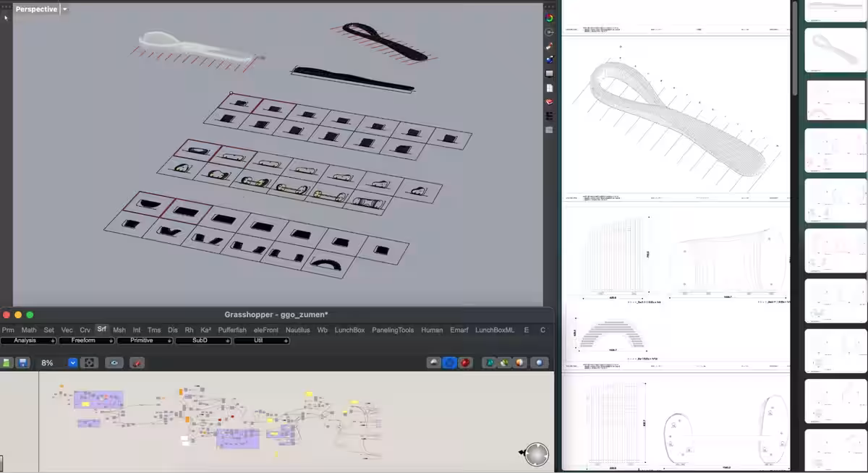This screenshot has height=473, width=868.
Task: Click the navigation compass on canvas
Action: [537, 454]
